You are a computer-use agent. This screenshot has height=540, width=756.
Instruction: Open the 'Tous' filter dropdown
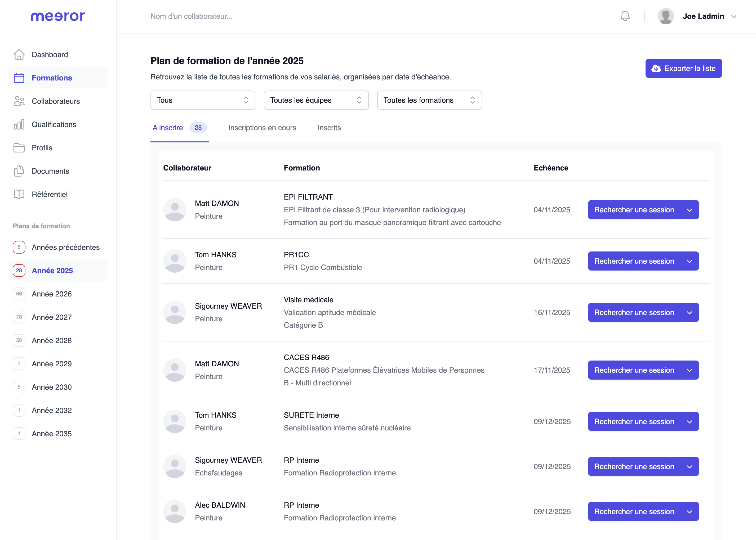[203, 100]
